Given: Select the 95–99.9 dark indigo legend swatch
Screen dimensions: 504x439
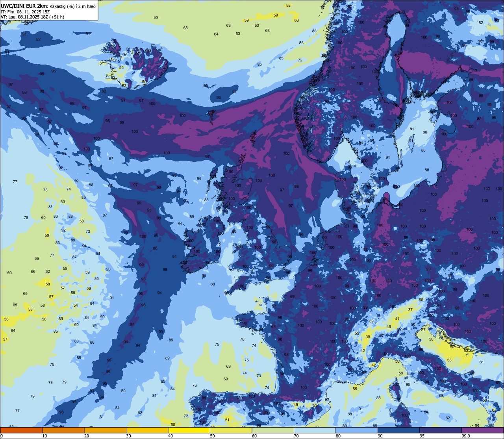Looking at the screenshot, I should click(441, 430).
